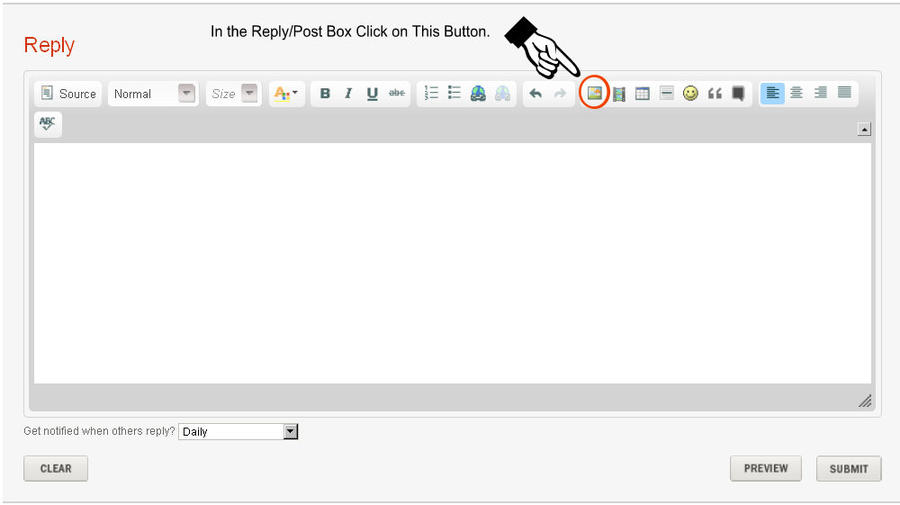This screenshot has width=900, height=505.
Task: Undo the last edit
Action: pyautogui.click(x=536, y=93)
